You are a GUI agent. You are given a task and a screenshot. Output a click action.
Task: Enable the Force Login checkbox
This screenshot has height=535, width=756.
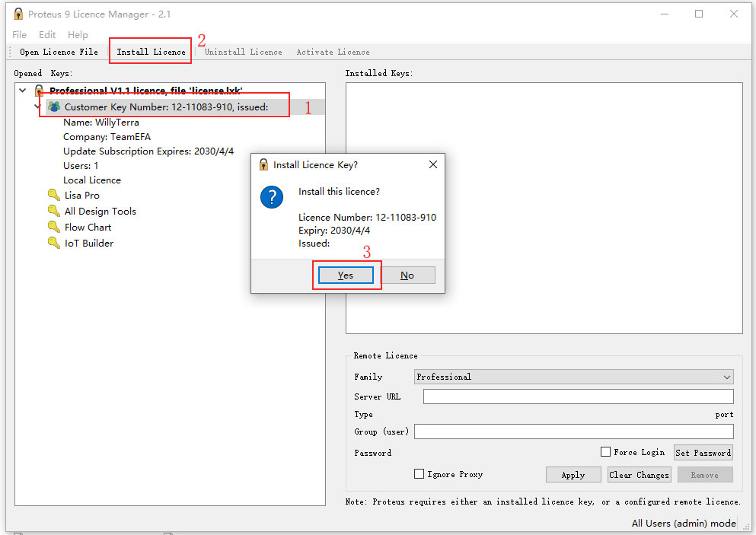tap(605, 451)
